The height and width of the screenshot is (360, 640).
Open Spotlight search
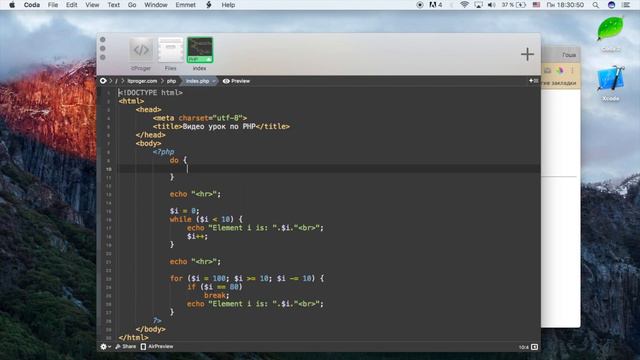596,5
